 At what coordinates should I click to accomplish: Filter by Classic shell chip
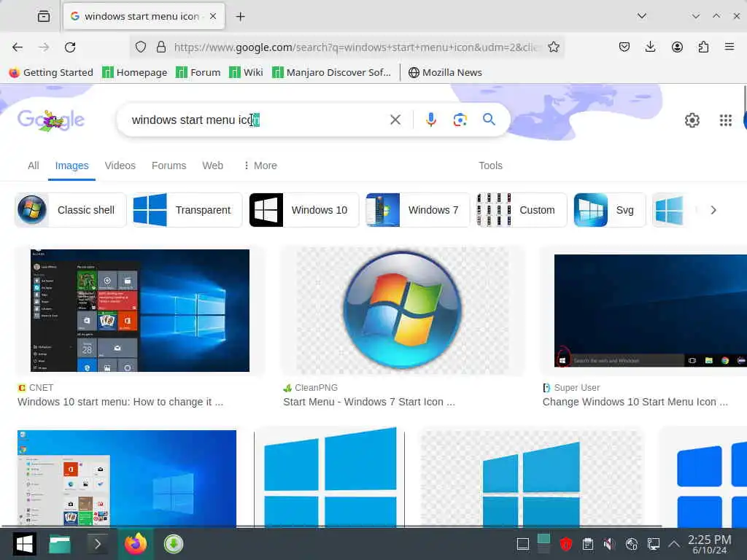tap(71, 210)
